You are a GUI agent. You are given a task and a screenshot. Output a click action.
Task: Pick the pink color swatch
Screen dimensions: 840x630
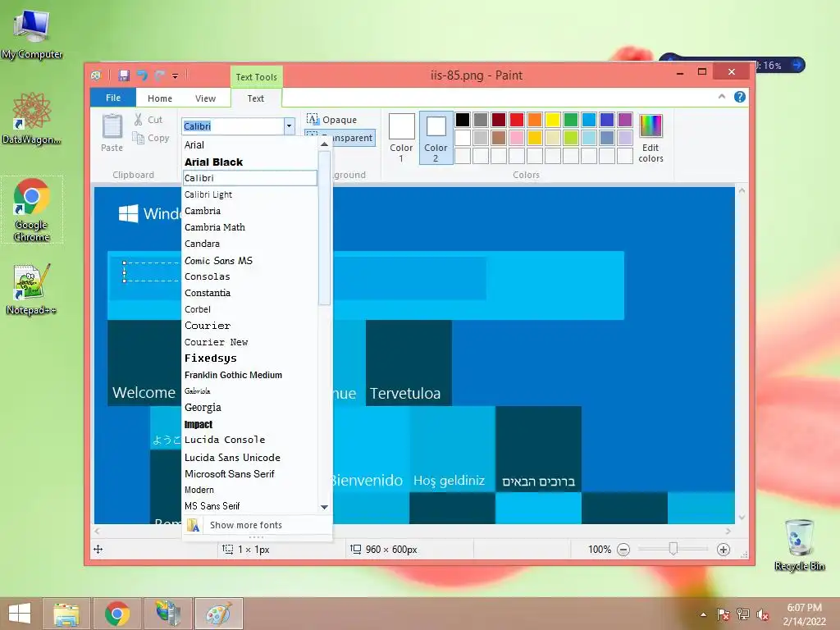click(517, 138)
